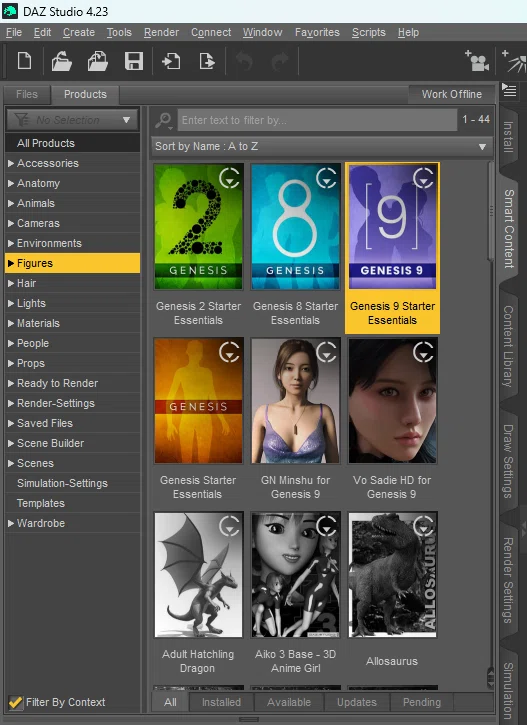
Task: Click the Export file icon
Action: [207, 61]
